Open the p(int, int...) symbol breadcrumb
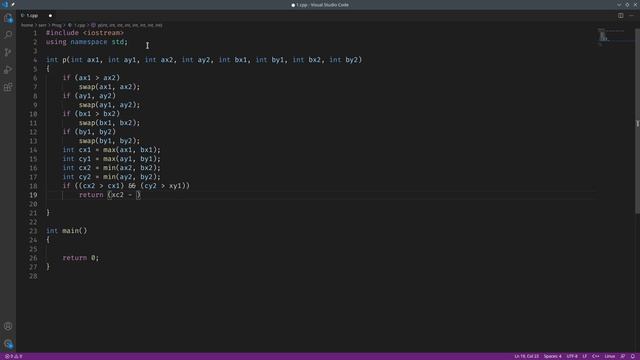This screenshot has width=640, height=360. pos(127,25)
